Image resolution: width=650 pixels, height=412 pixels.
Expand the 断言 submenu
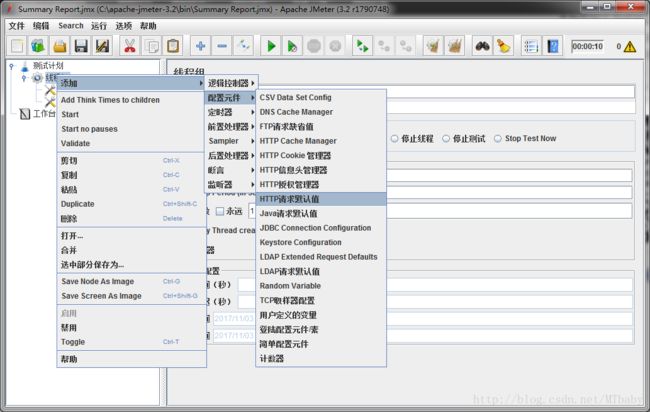(230, 170)
